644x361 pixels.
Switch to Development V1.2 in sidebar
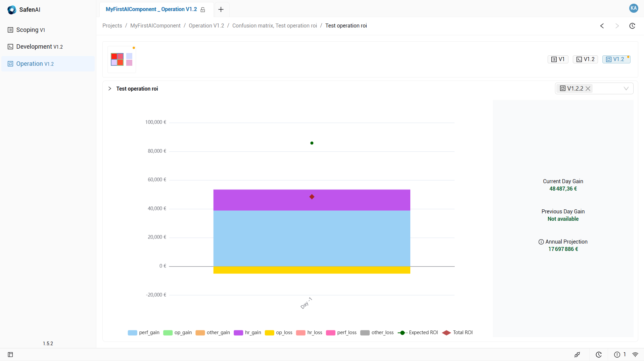click(x=39, y=47)
